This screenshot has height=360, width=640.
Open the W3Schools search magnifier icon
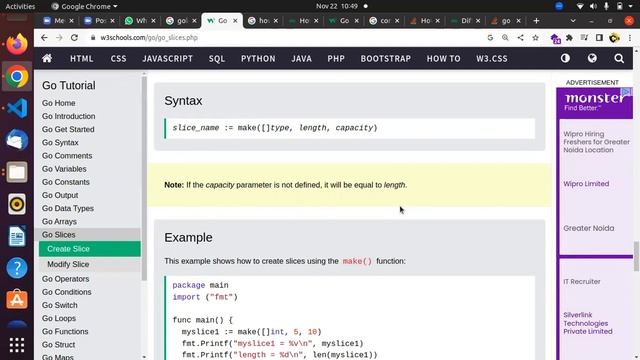[x=619, y=58]
